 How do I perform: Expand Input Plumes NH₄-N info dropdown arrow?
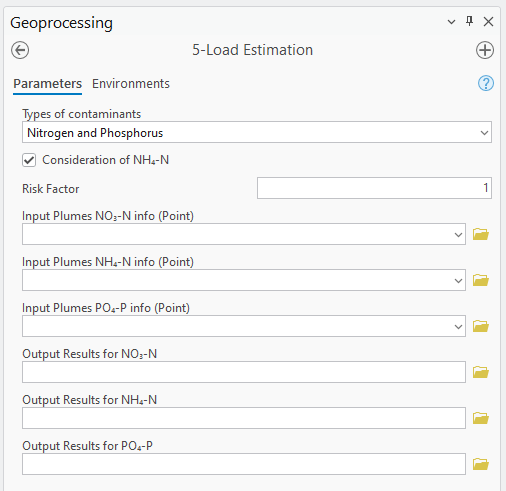(x=458, y=280)
